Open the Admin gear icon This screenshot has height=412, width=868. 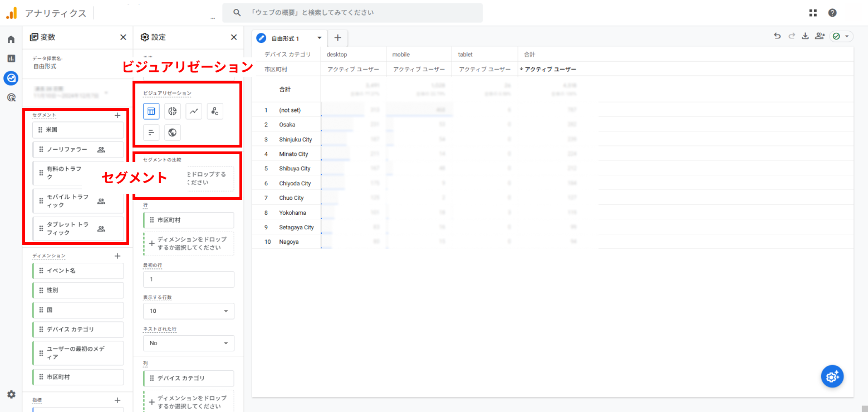point(11,394)
